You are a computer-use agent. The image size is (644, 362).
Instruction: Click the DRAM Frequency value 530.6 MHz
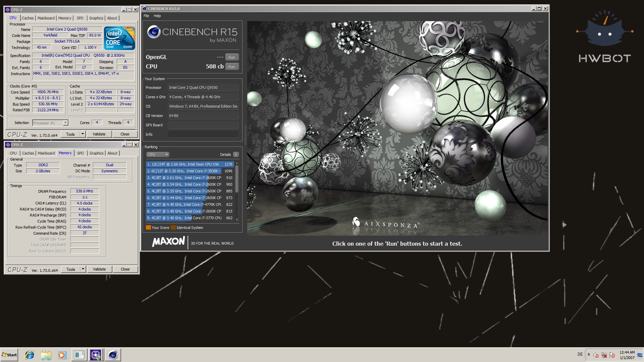tap(85, 191)
